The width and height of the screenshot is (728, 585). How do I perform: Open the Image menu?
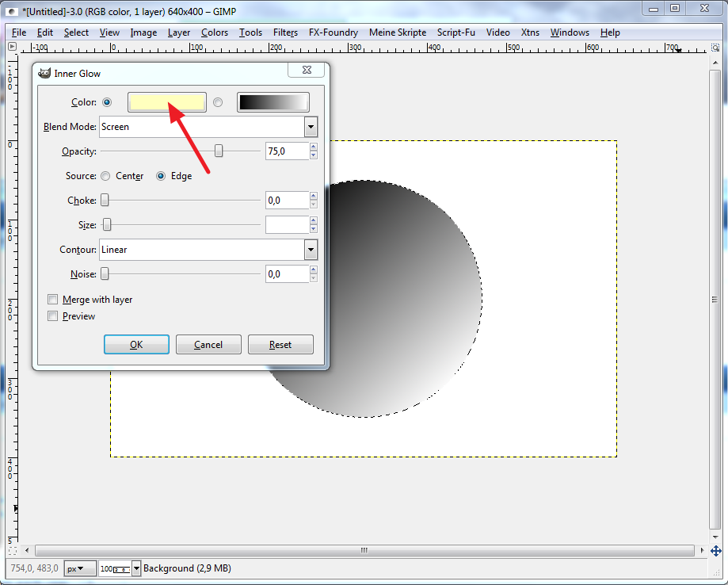coord(143,32)
